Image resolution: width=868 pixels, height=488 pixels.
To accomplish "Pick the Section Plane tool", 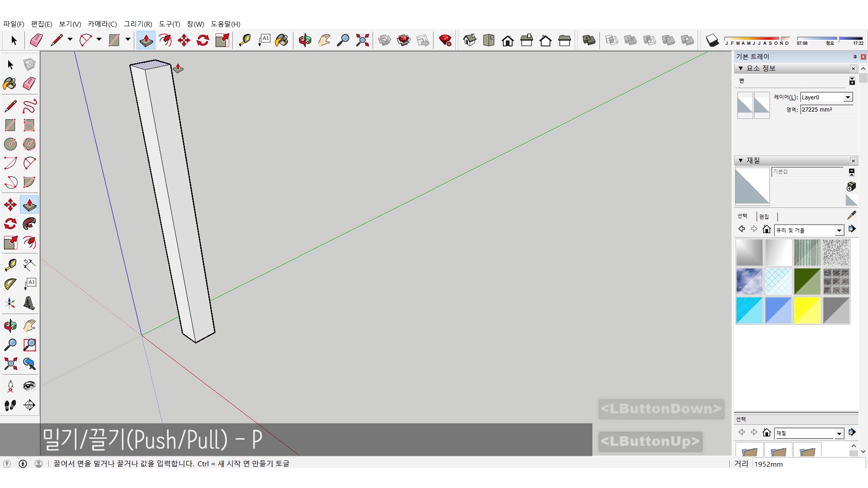I will click(29, 405).
